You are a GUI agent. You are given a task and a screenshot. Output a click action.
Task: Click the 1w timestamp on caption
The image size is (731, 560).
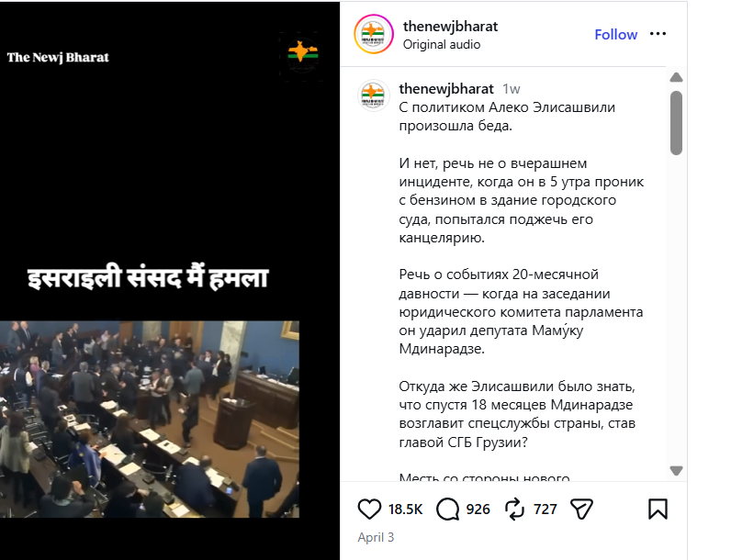click(x=511, y=89)
